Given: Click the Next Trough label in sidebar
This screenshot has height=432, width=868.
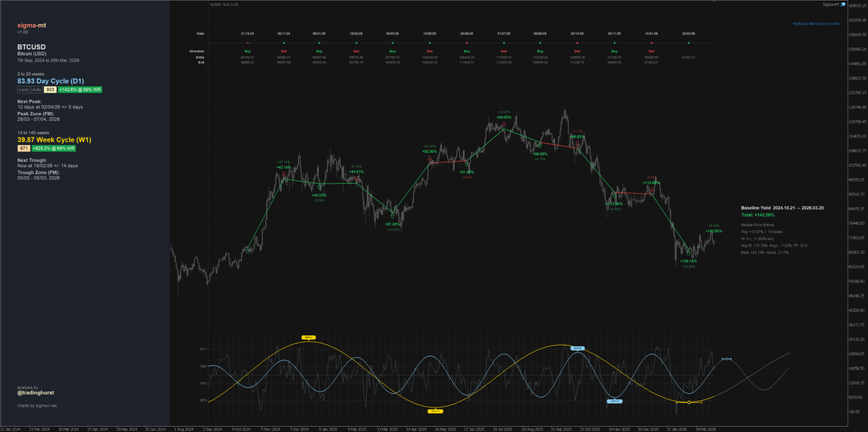Looking at the screenshot, I should click(33, 159).
